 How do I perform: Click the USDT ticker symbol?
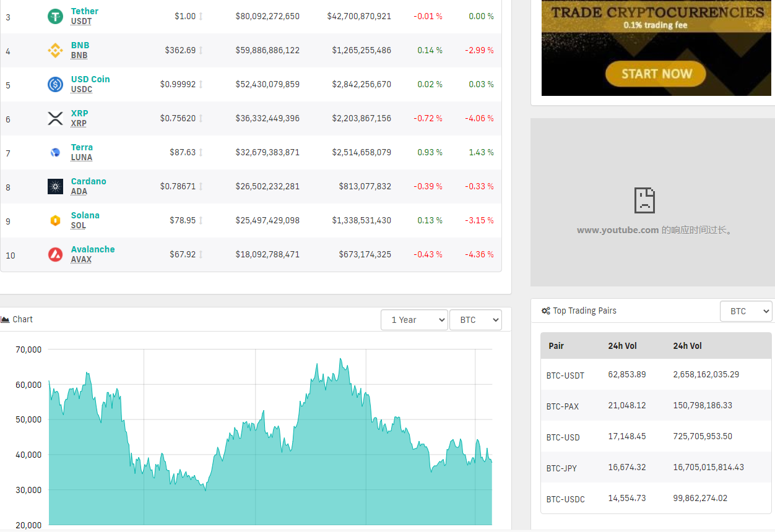(81, 22)
